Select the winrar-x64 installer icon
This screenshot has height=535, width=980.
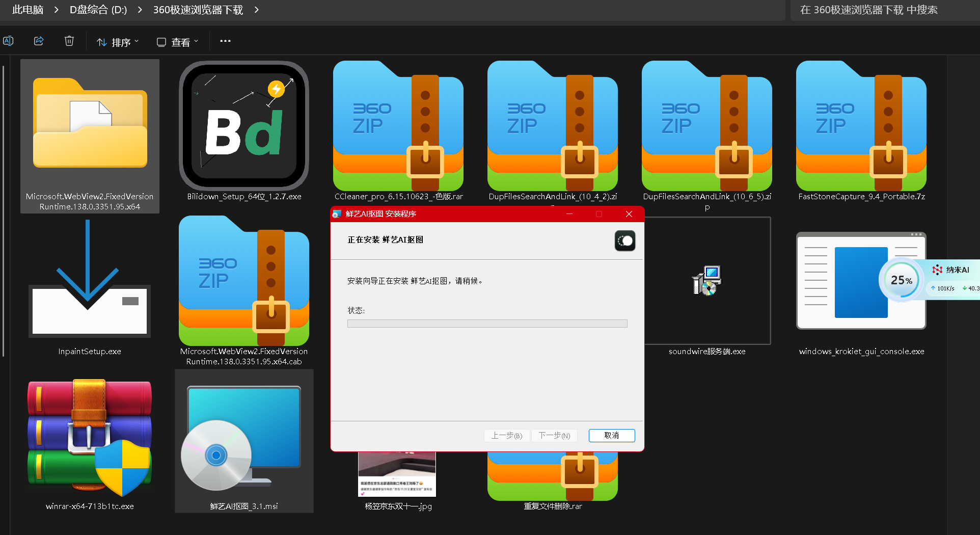[x=90, y=438]
